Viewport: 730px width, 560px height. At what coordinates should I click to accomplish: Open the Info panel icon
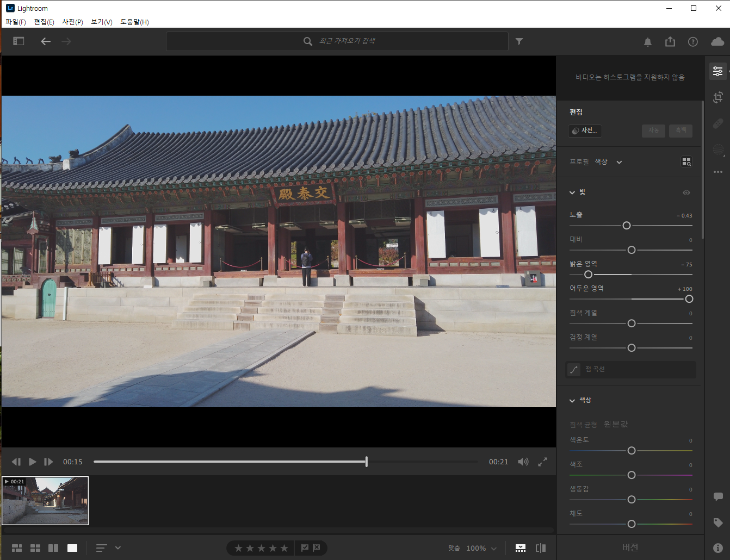click(718, 547)
